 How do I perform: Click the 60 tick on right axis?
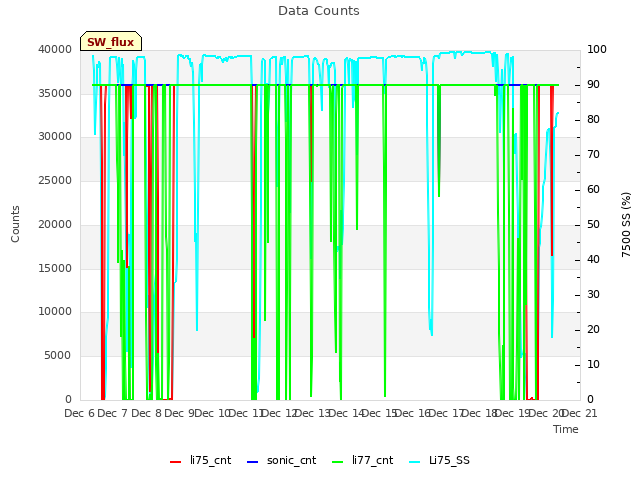click(593, 189)
